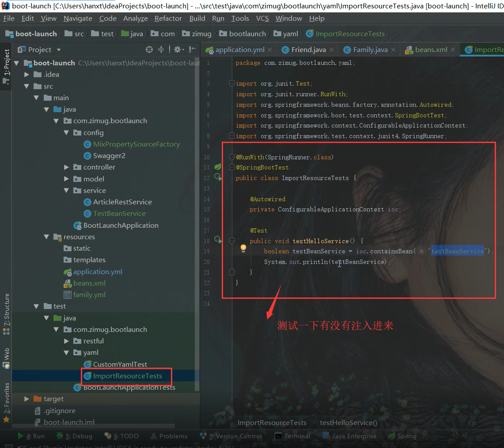This screenshot has height=448, width=504.
Task: Open the Web tool window sidebar button
Action: click(x=6, y=358)
